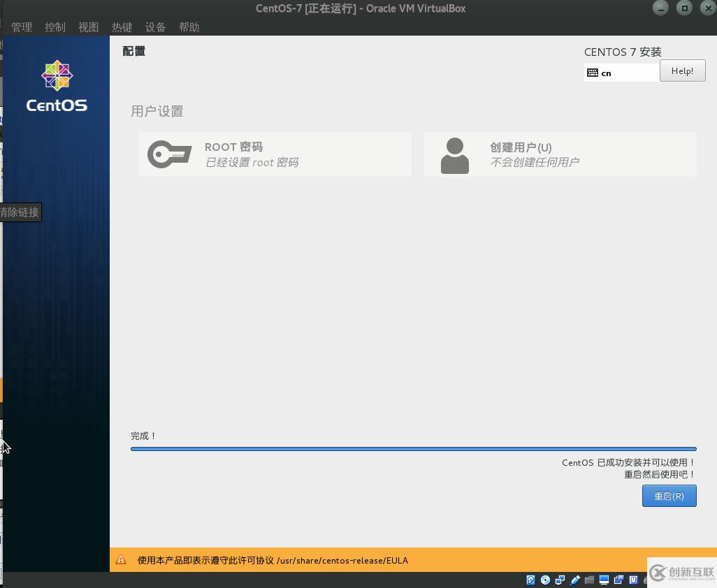Open the ROOT 密码 settings
This screenshot has width=717, height=588.
[275, 154]
